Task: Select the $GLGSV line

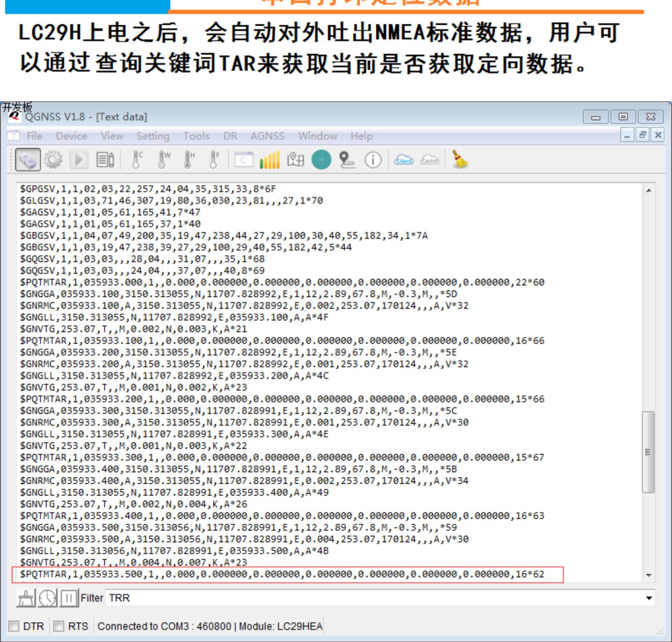Action: [171, 200]
